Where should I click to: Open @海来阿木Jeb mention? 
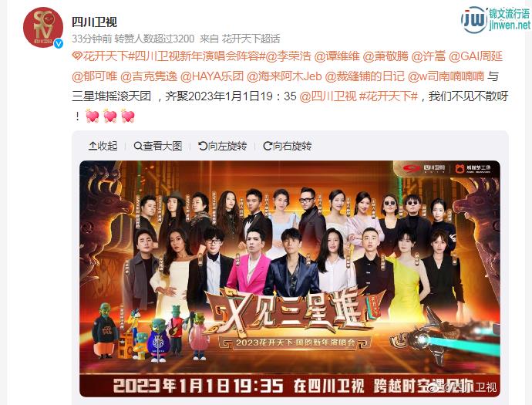[x=285, y=76]
